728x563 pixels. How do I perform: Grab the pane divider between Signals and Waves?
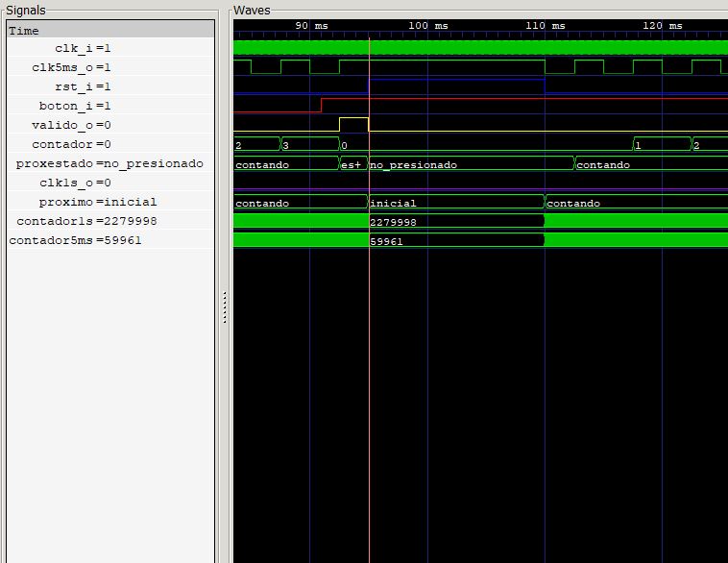point(225,307)
